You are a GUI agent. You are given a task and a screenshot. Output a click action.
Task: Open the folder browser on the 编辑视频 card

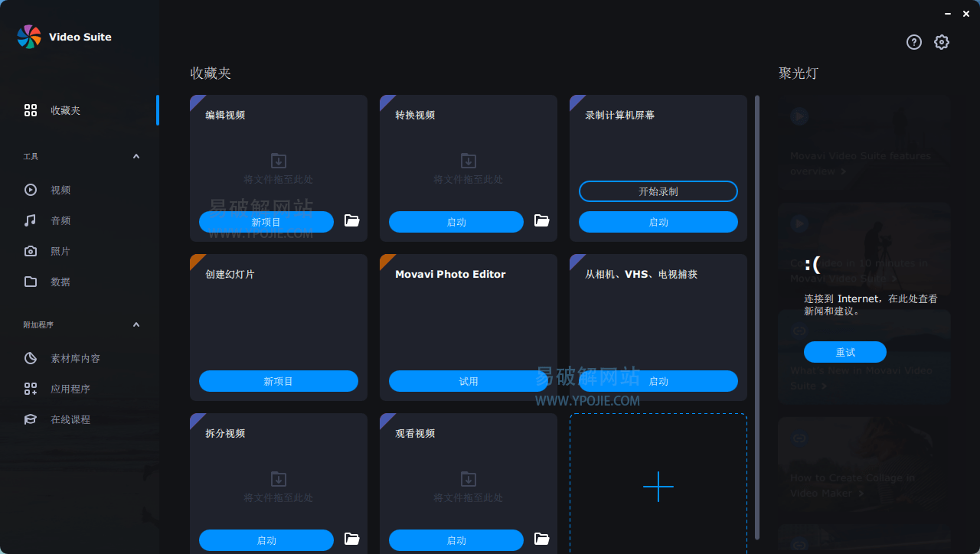351,221
